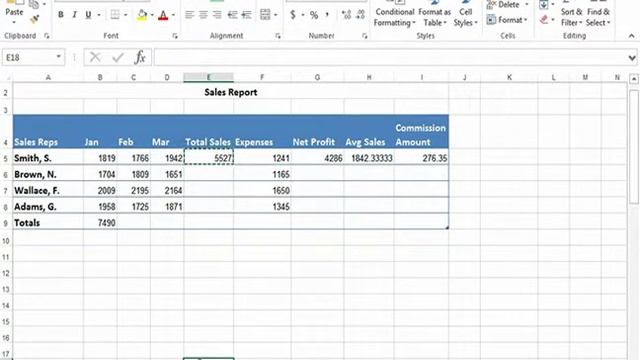Select the Net Profit header cell
The height and width of the screenshot is (360, 640).
(318, 132)
